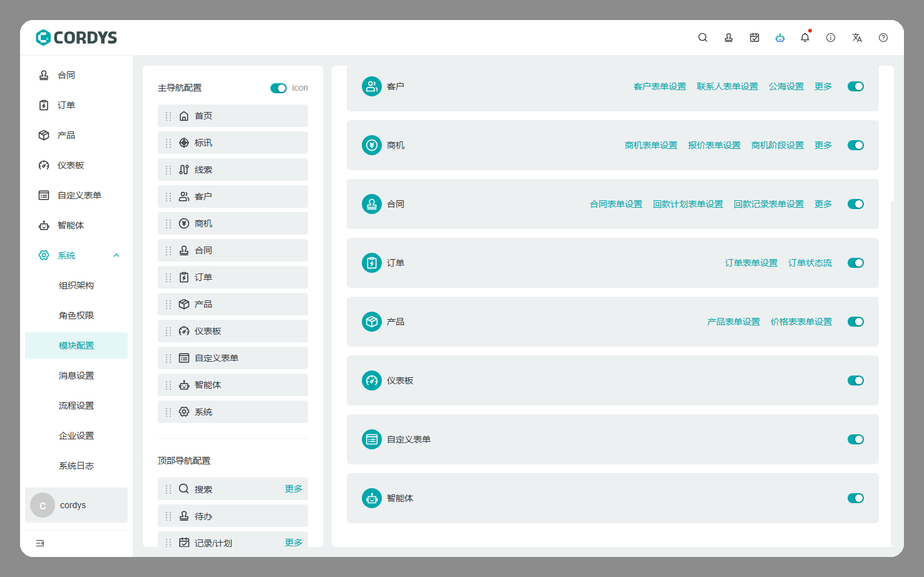The width and height of the screenshot is (924, 577).
Task: Select 模块配置 in the sidebar
Action: click(x=76, y=345)
